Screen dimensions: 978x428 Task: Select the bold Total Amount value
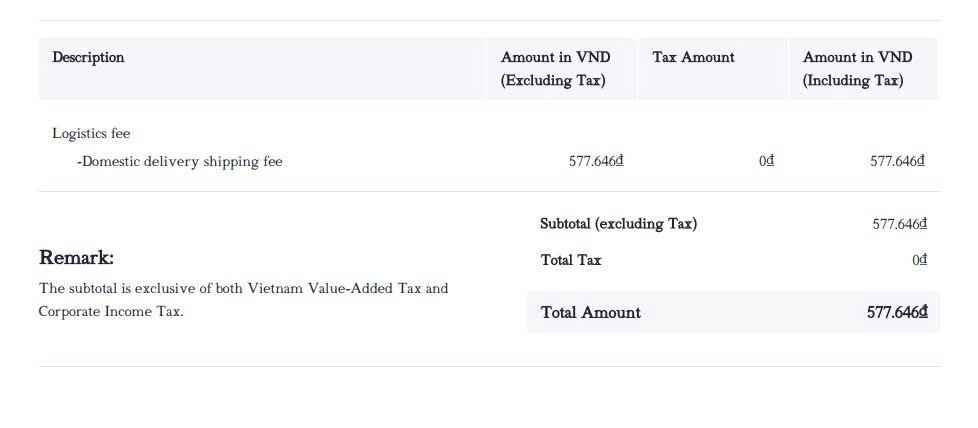pos(897,312)
